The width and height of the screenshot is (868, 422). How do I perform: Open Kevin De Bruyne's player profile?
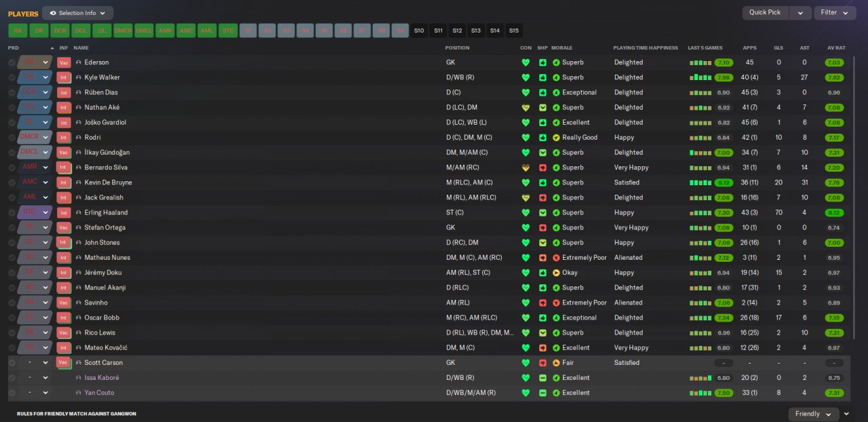tap(108, 183)
